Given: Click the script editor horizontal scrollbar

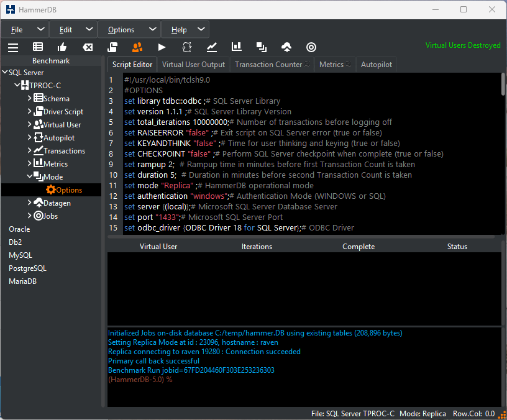Looking at the screenshot, I should click(301, 237).
